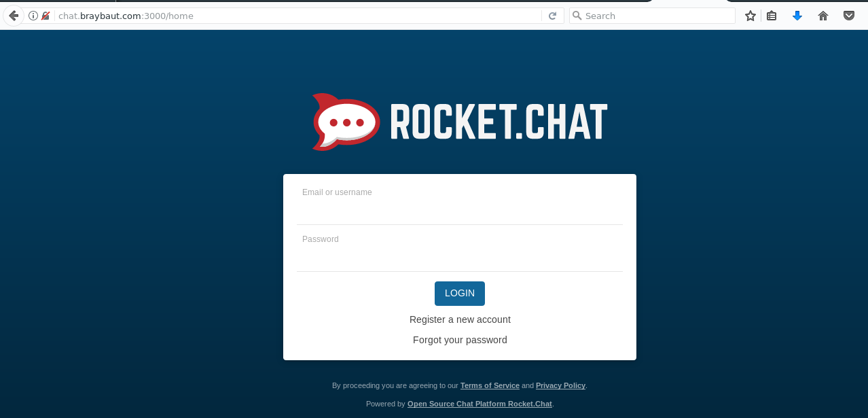This screenshot has width=868, height=418.
Task: Open site information icon in address bar
Action: click(33, 16)
